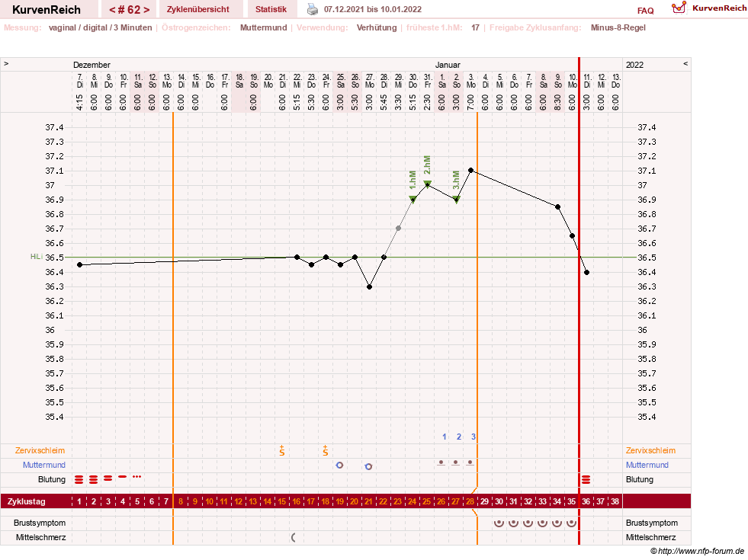Click cycle day 8 in Zyklustag bar
748x560 pixels.
pos(180,501)
